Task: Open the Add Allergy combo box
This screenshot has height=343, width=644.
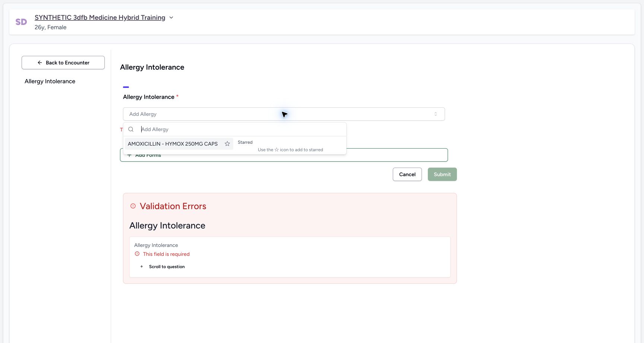Action: coord(284,114)
